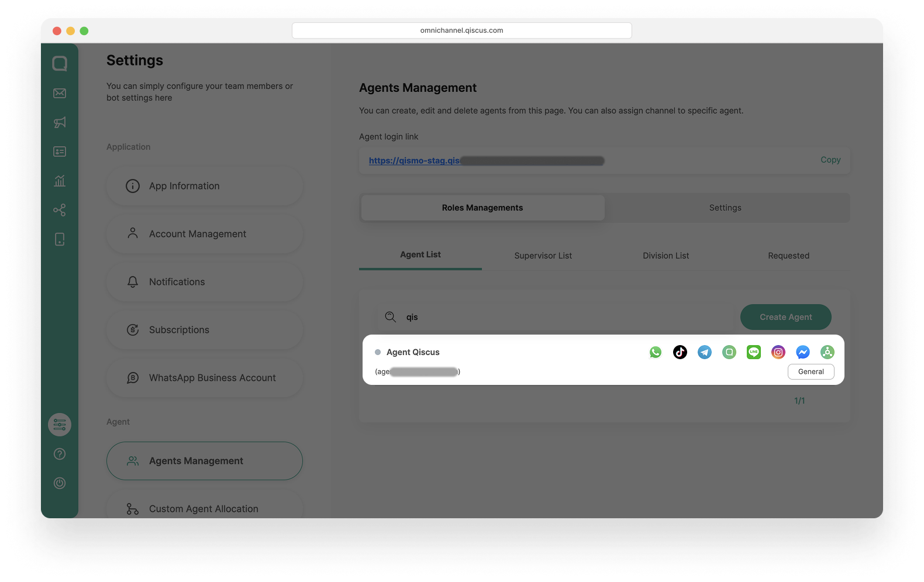This screenshot has height=582, width=924.
Task: Open the mobile device icon in the sidebar
Action: pyautogui.click(x=60, y=239)
